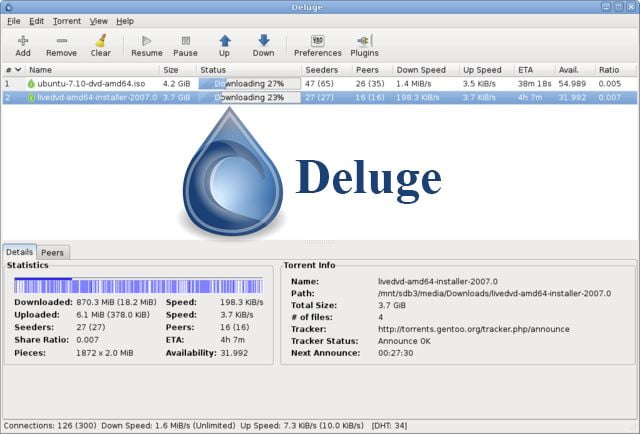This screenshot has width=640, height=434.
Task: Click the Next Announce value 00:27:30
Action: click(396, 353)
